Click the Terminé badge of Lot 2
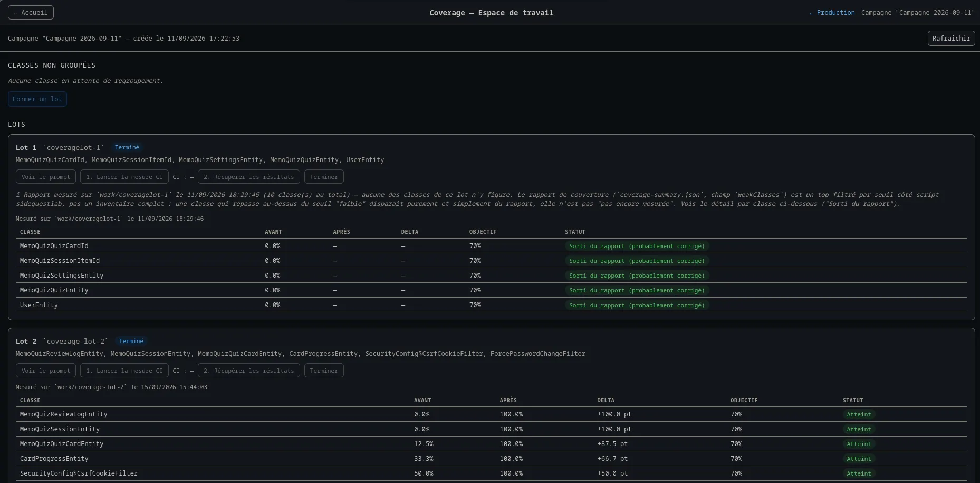The width and height of the screenshot is (980, 483). [131, 342]
